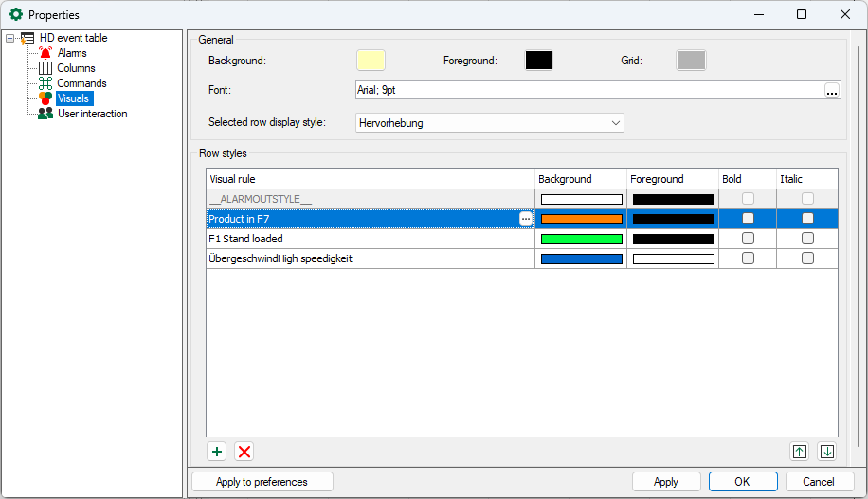Click the Foreground column header

673,179
